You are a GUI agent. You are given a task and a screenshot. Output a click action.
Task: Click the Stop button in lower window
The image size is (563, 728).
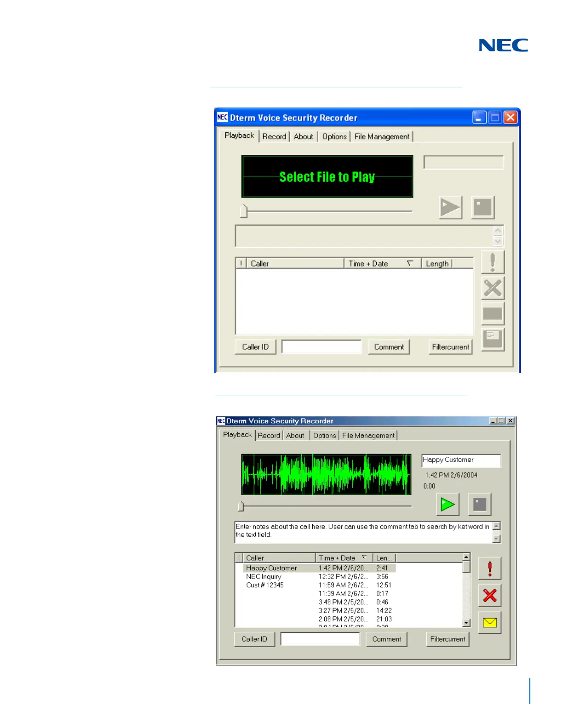pyautogui.click(x=480, y=504)
